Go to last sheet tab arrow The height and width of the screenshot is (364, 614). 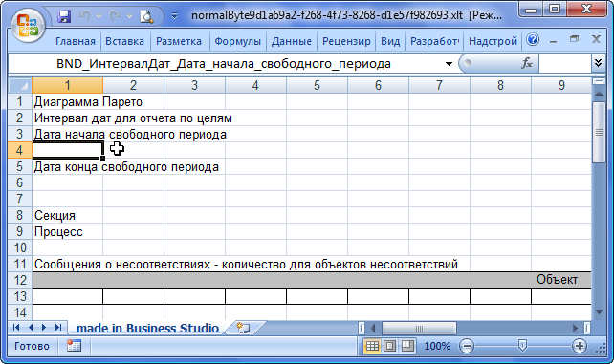(x=58, y=328)
